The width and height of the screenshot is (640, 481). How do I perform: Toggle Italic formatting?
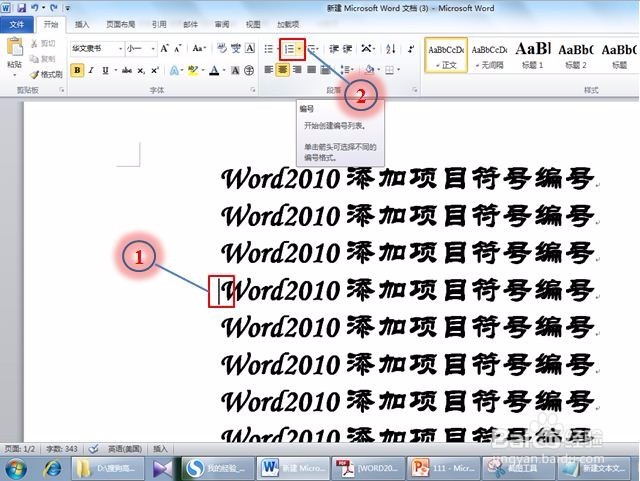pyautogui.click(x=91, y=71)
